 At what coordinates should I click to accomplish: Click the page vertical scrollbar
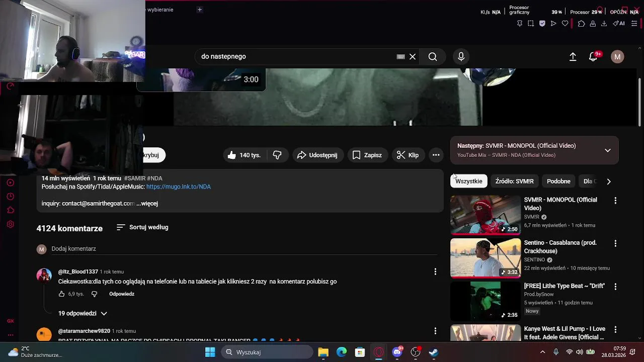point(640,102)
